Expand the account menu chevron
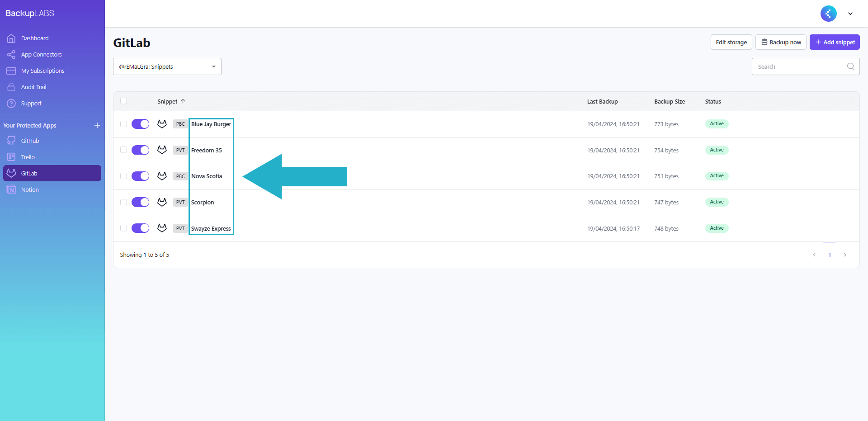The height and width of the screenshot is (421, 868). click(850, 14)
